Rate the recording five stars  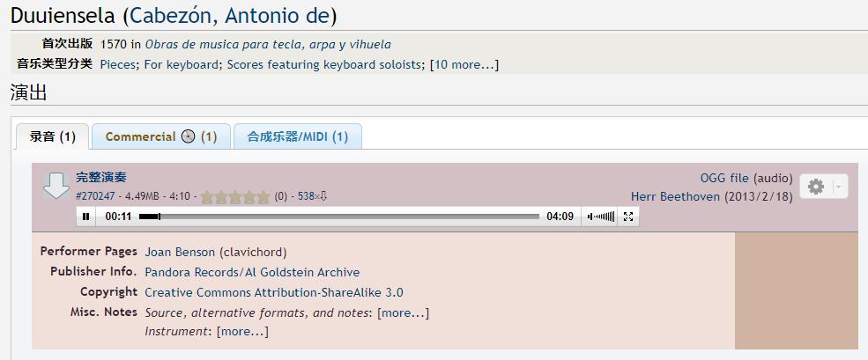click(263, 197)
